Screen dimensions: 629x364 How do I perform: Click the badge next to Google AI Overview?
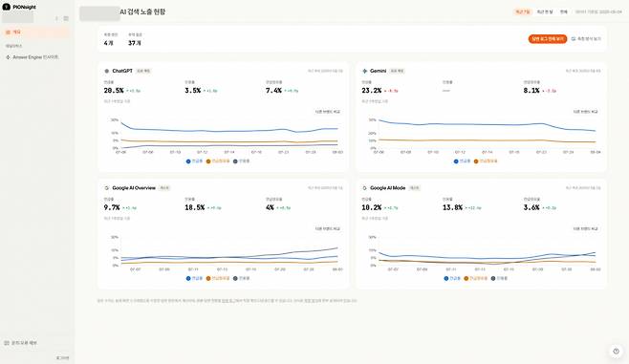164,188
